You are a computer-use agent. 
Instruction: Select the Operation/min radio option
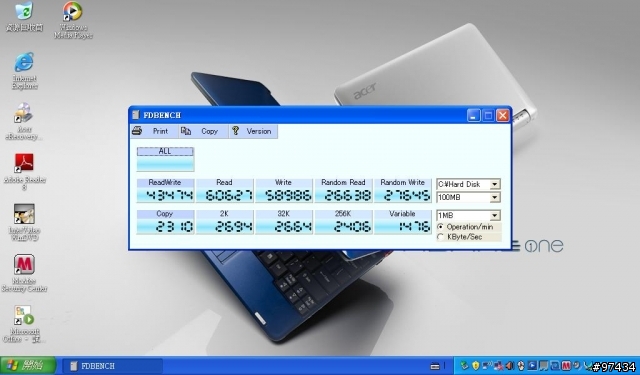pos(465,227)
